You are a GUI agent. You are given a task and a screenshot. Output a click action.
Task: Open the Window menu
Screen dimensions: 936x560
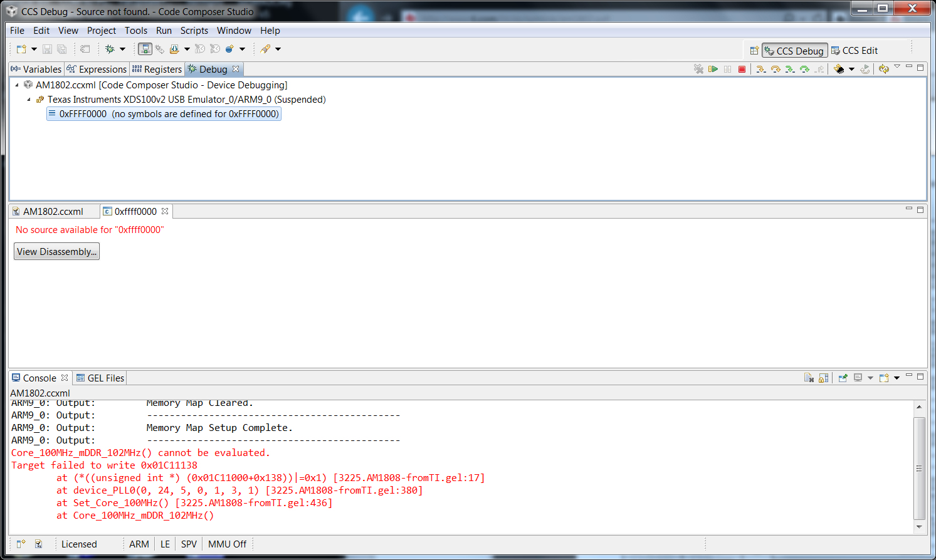tap(234, 31)
